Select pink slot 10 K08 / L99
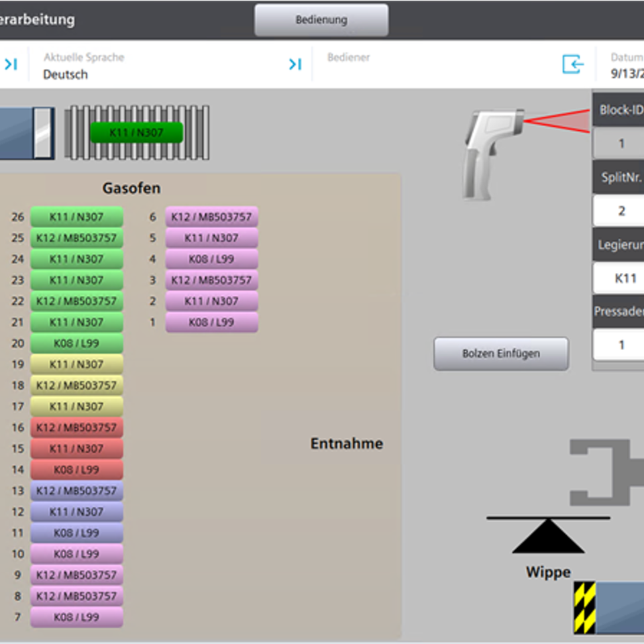 click(76, 554)
